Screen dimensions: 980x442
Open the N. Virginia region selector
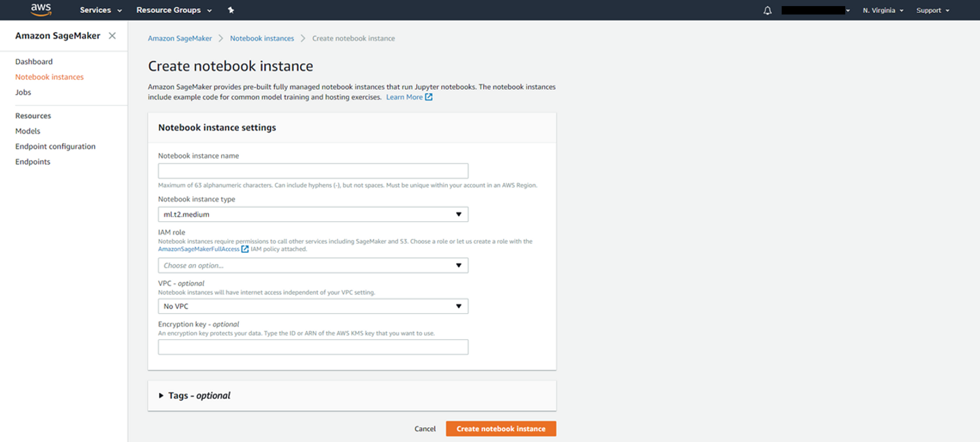tap(883, 10)
